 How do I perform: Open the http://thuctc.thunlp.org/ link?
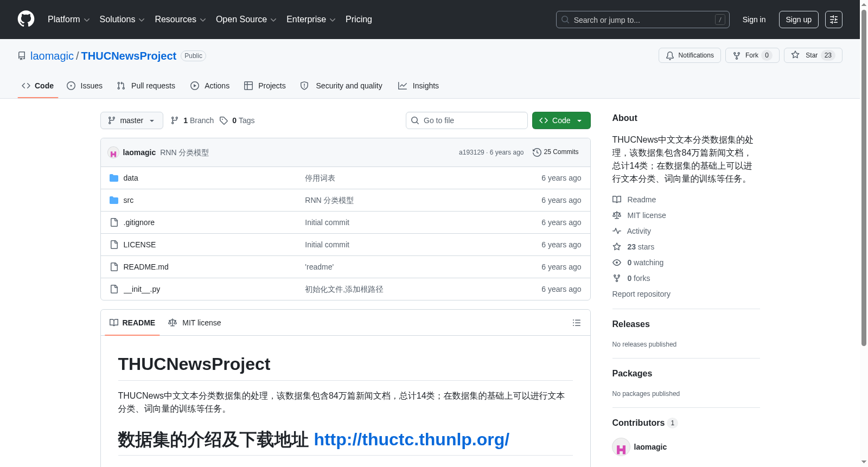click(x=411, y=439)
